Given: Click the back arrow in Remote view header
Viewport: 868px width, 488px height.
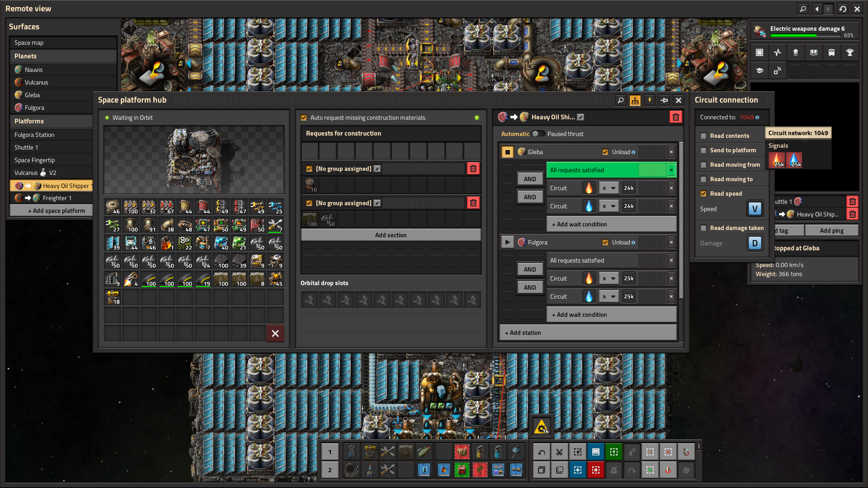Looking at the screenshot, I should pos(817,9).
